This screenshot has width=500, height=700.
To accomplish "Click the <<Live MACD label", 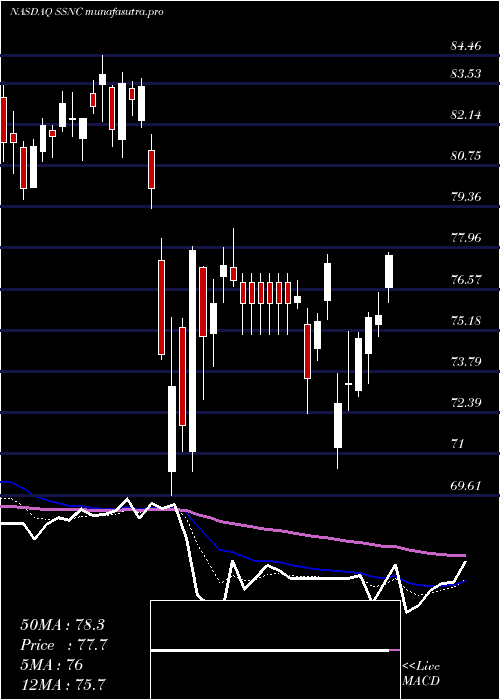I will 421,674.
